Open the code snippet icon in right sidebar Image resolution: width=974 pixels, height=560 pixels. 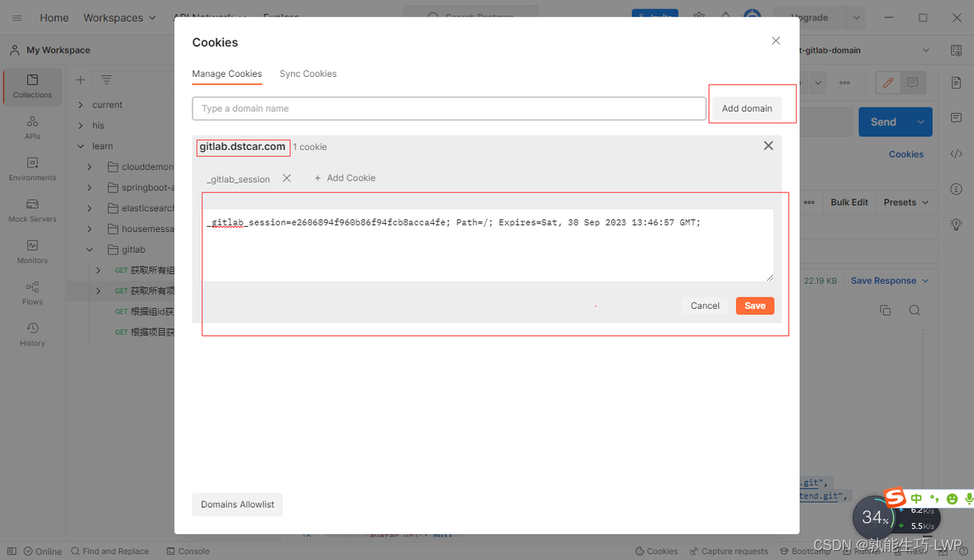pyautogui.click(x=956, y=154)
